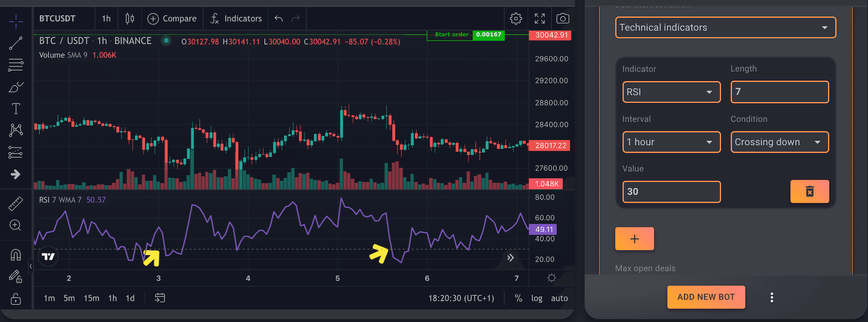This screenshot has width=868, height=322.
Task: Open chart settings gear
Action: pyautogui.click(x=516, y=19)
